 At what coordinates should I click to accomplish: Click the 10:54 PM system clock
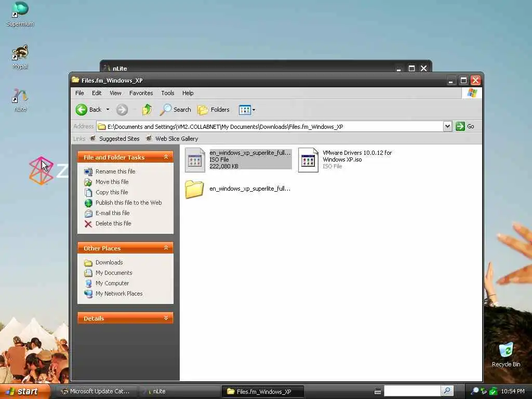pos(513,391)
